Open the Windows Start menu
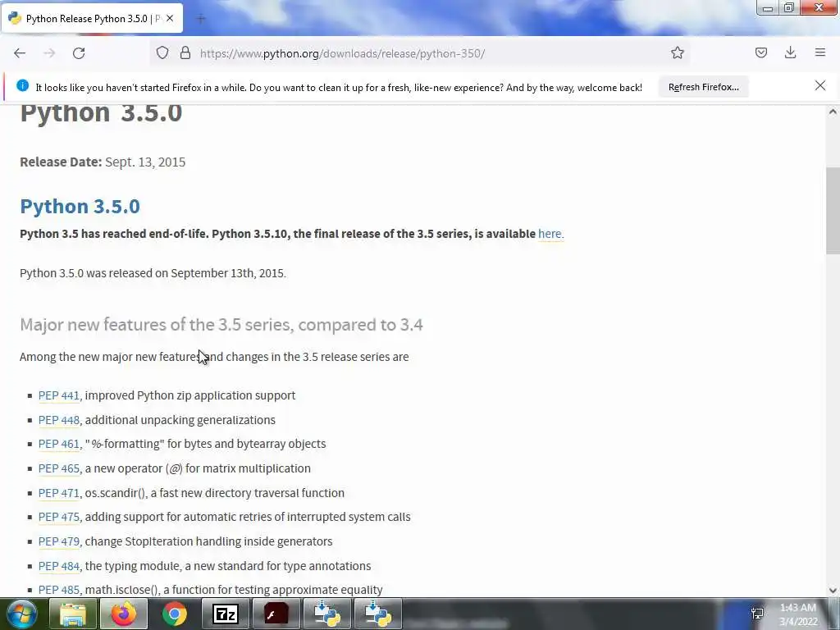840x630 pixels. pyautogui.click(x=21, y=614)
